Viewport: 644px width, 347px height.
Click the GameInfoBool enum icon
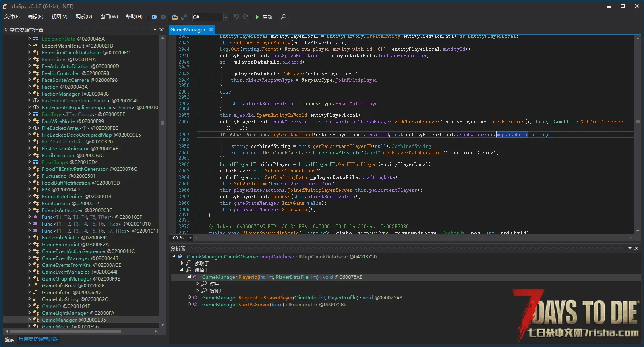[x=35, y=285]
